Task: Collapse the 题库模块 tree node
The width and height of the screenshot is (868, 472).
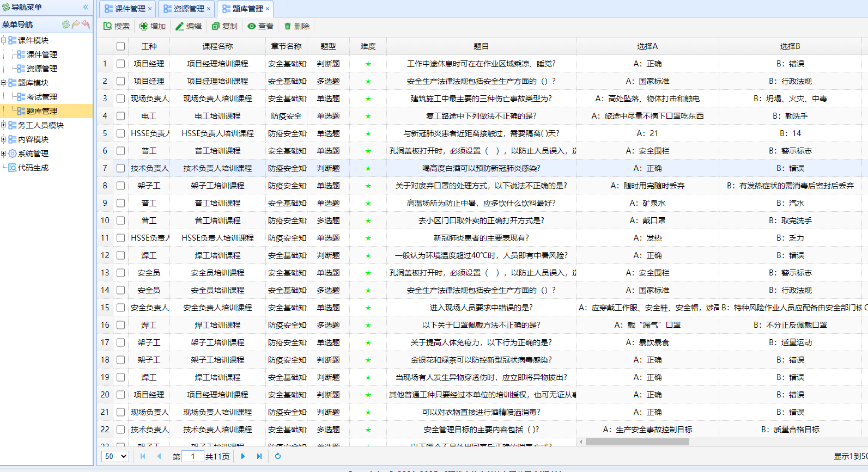Action: click(x=4, y=82)
